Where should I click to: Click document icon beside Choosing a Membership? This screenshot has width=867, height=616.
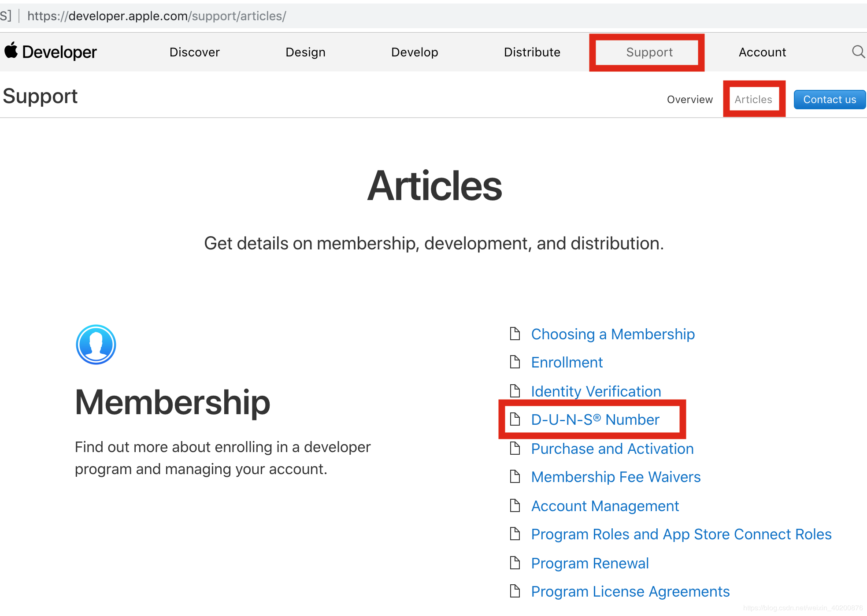(x=515, y=334)
